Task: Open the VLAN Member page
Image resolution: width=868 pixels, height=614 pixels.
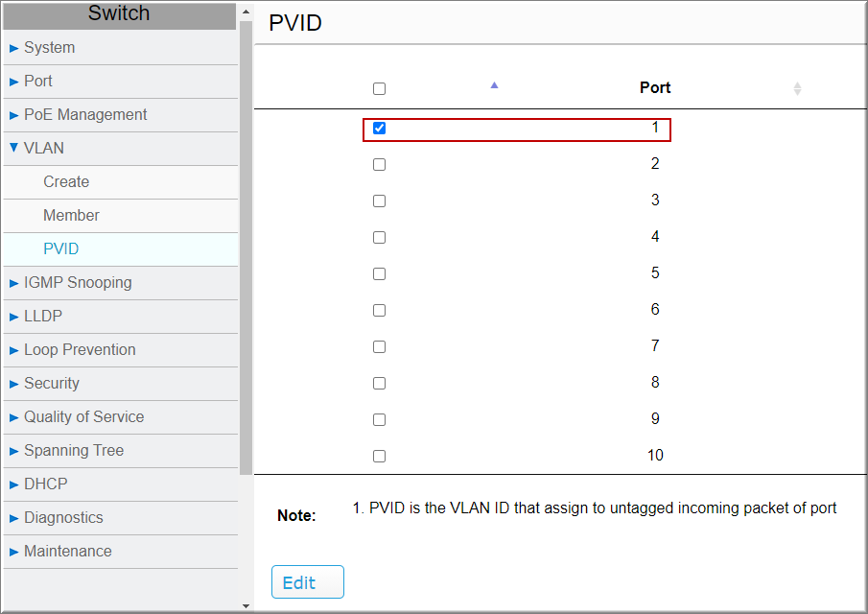Action: point(71,215)
